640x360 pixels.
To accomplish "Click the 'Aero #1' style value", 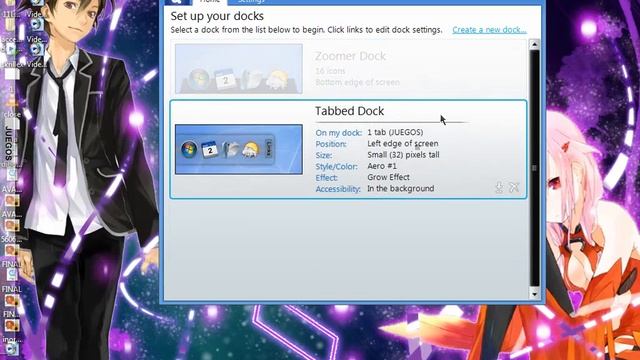I will [382, 166].
